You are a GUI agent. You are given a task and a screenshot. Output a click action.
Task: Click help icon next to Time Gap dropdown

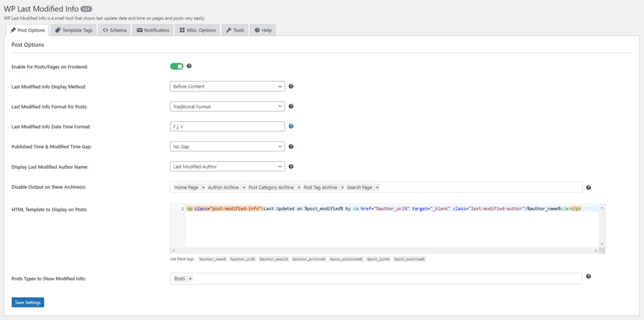pos(291,146)
